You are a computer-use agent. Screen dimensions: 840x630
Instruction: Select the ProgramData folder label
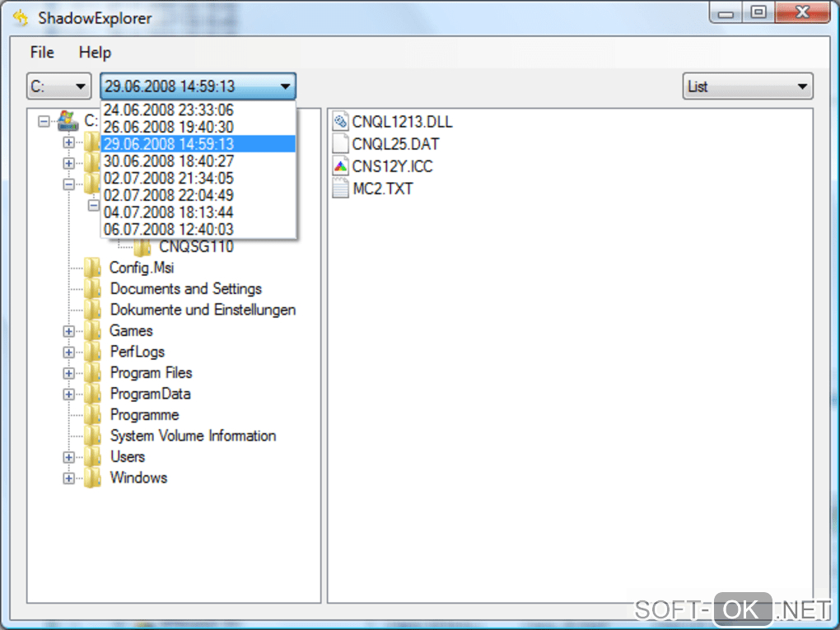(151, 394)
